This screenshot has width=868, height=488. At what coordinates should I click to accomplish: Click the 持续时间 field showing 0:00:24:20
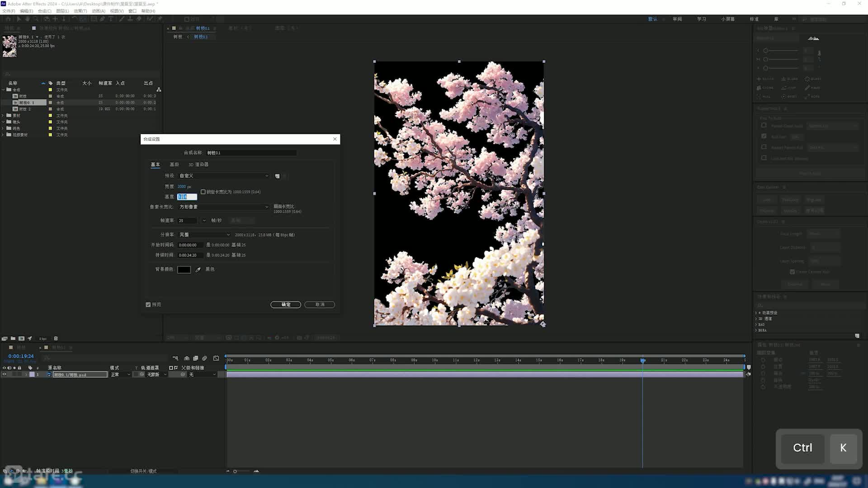[190, 255]
